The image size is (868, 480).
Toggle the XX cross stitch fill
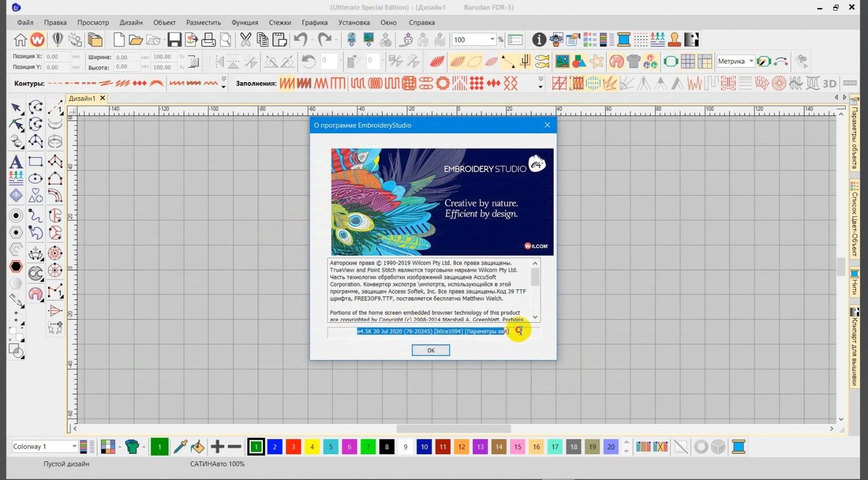510,83
